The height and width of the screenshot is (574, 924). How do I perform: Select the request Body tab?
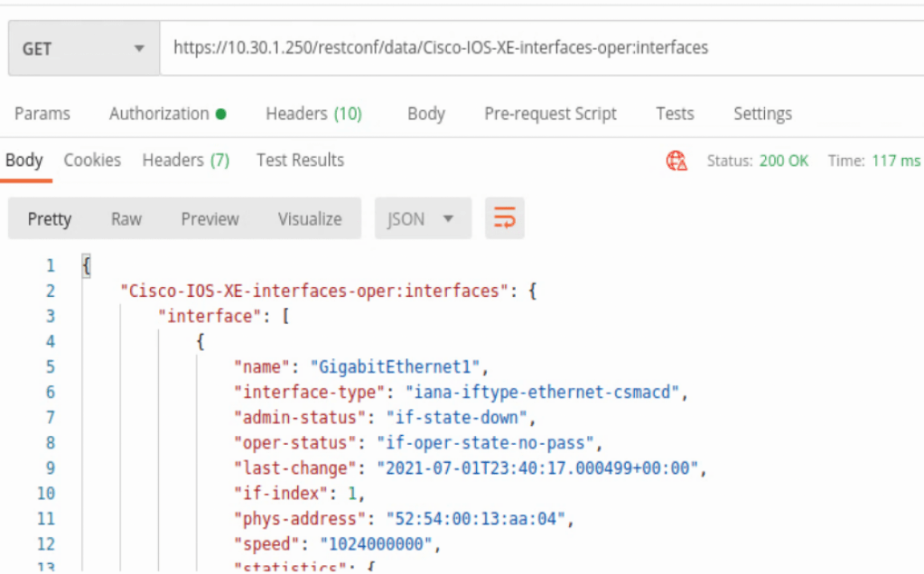click(425, 114)
